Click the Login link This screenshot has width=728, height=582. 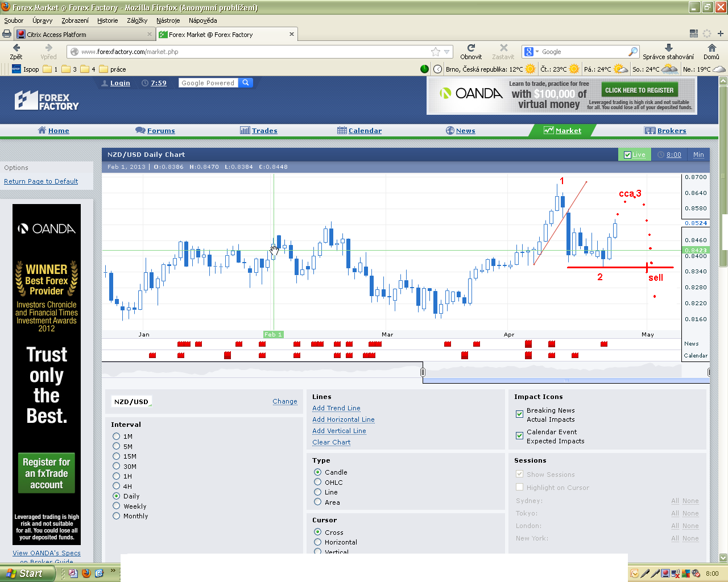tap(120, 83)
